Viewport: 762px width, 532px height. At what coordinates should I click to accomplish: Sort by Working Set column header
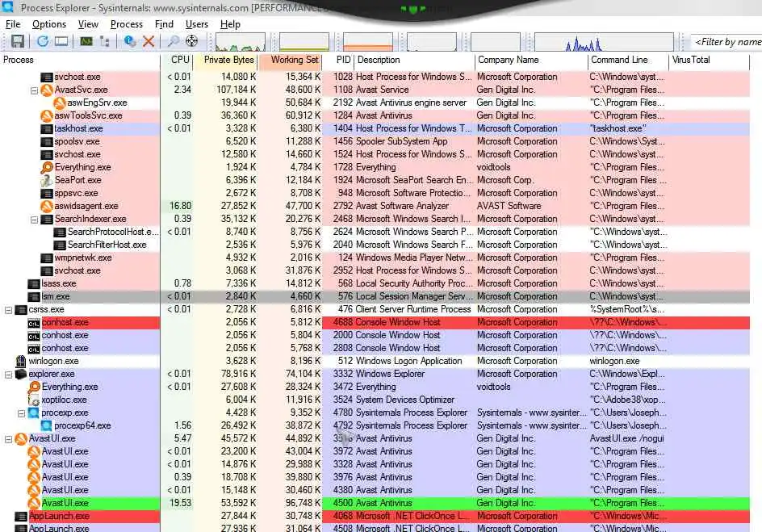pyautogui.click(x=290, y=61)
